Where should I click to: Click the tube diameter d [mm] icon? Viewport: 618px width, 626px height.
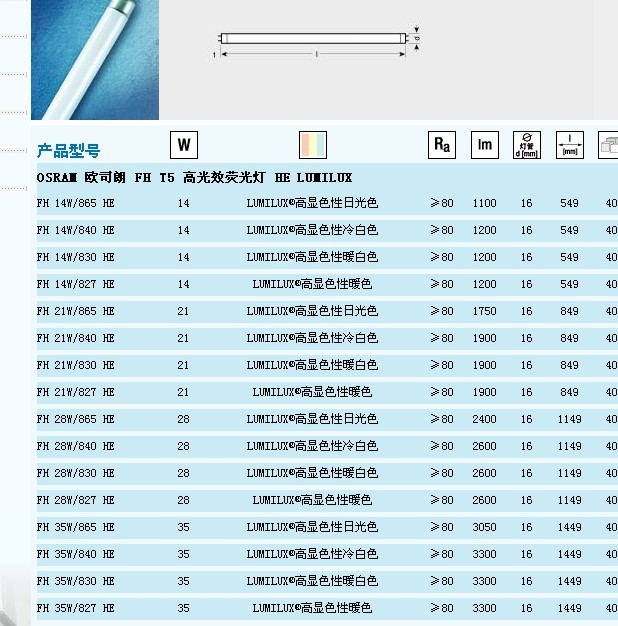tap(526, 144)
